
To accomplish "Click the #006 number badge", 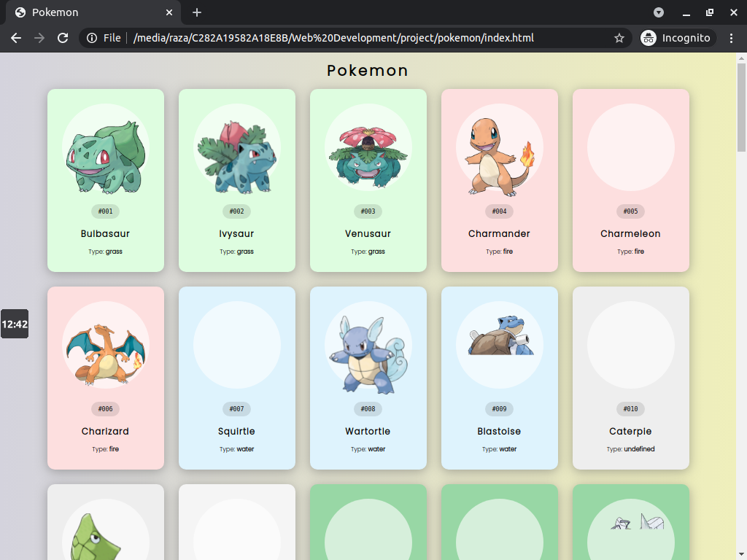I will [x=105, y=409].
